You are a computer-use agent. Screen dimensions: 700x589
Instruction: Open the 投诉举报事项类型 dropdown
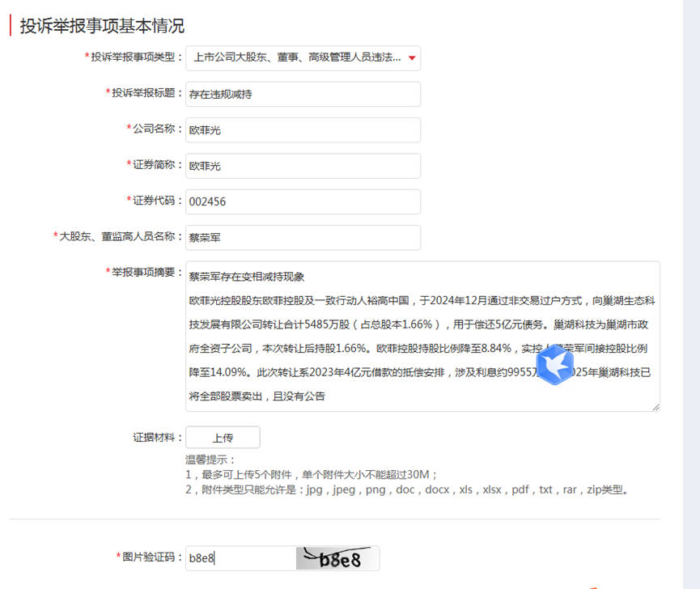[x=303, y=58]
